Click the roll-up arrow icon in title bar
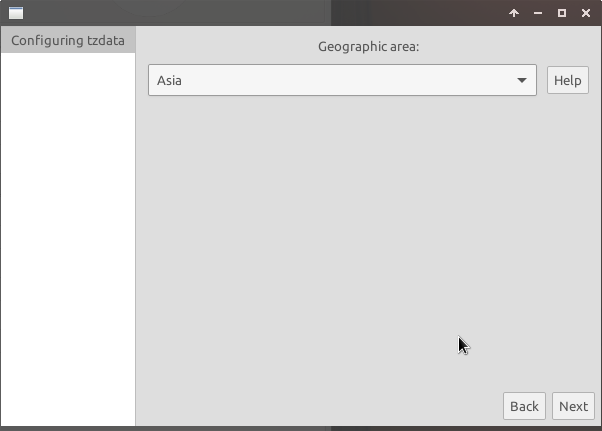This screenshot has width=602, height=431. pyautogui.click(x=514, y=13)
